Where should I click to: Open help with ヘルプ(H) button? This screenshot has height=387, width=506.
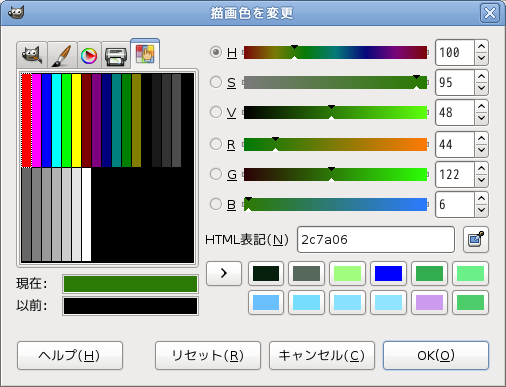point(70,355)
